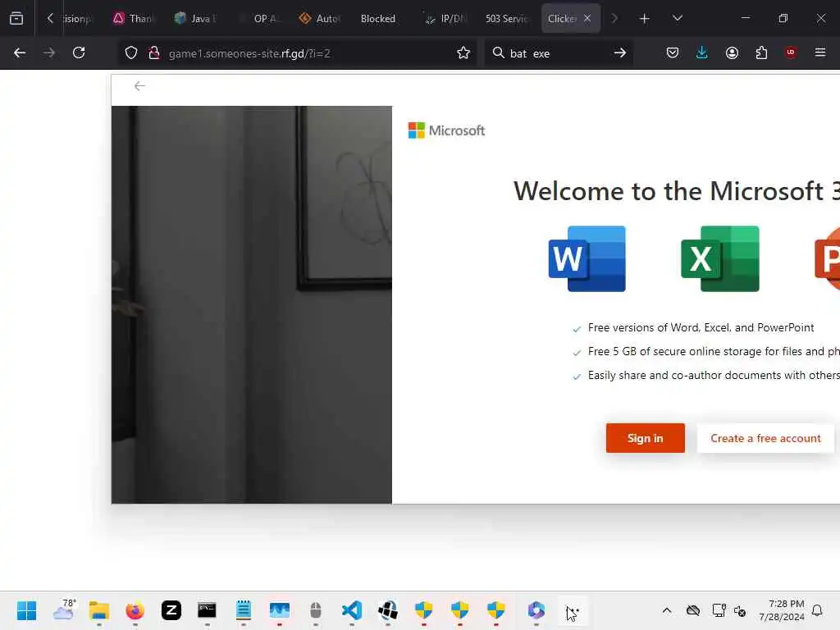Close the Clicker tab
Image resolution: width=840 pixels, height=630 pixels.
pyautogui.click(x=587, y=18)
